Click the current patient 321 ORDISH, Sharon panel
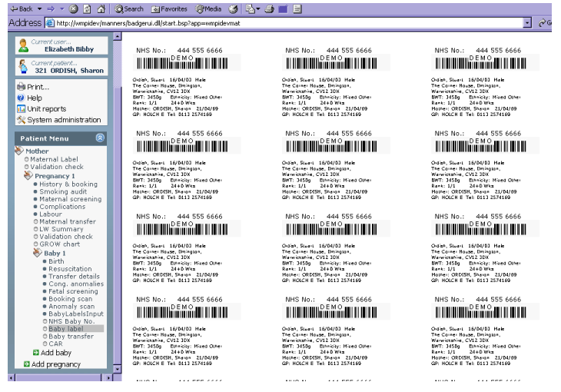561x392 pixels. (x=61, y=67)
